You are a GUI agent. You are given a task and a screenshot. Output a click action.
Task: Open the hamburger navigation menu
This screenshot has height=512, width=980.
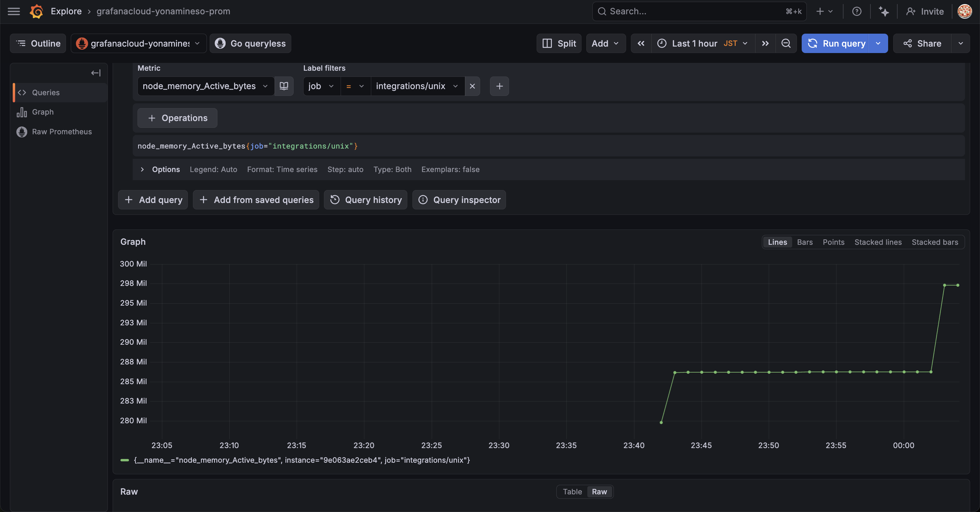14,12
